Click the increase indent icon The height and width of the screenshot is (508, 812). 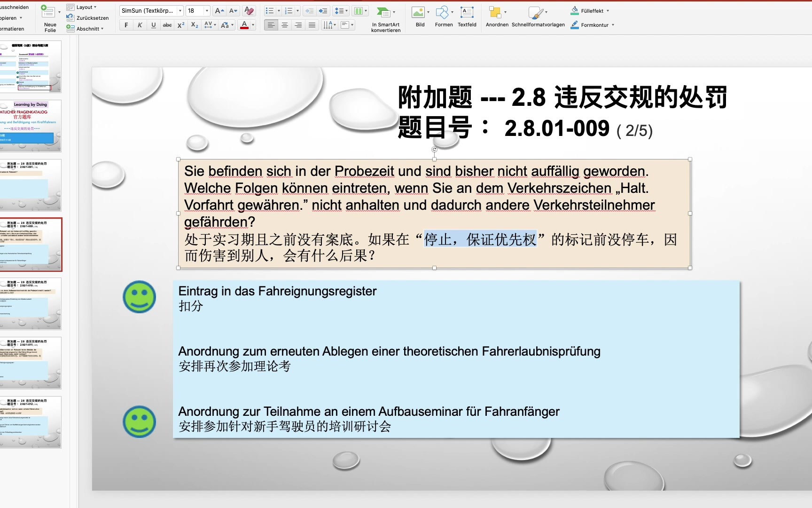click(323, 10)
